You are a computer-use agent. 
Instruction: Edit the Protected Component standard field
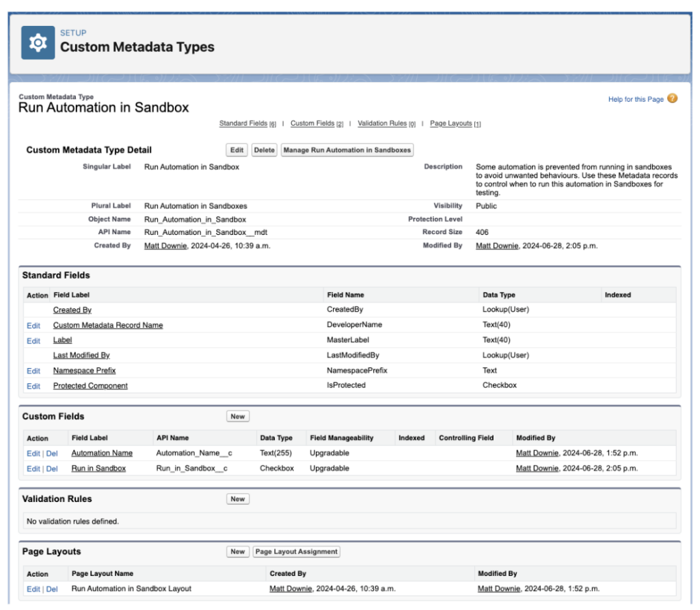pyautogui.click(x=33, y=387)
